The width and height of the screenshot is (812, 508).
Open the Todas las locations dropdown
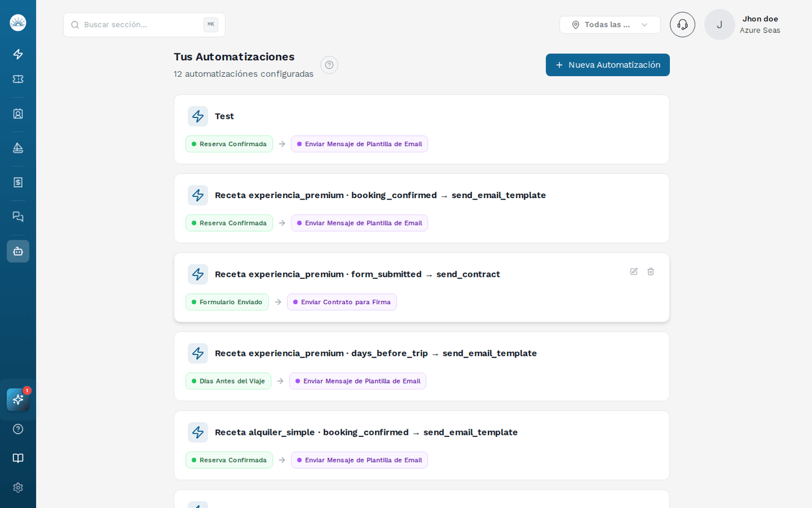pos(610,25)
